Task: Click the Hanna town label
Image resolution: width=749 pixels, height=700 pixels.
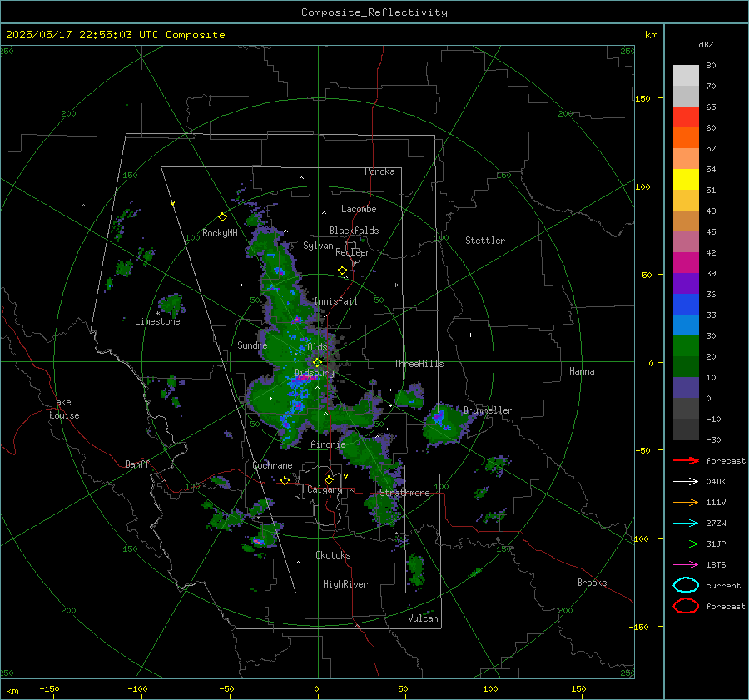Action: (582, 371)
